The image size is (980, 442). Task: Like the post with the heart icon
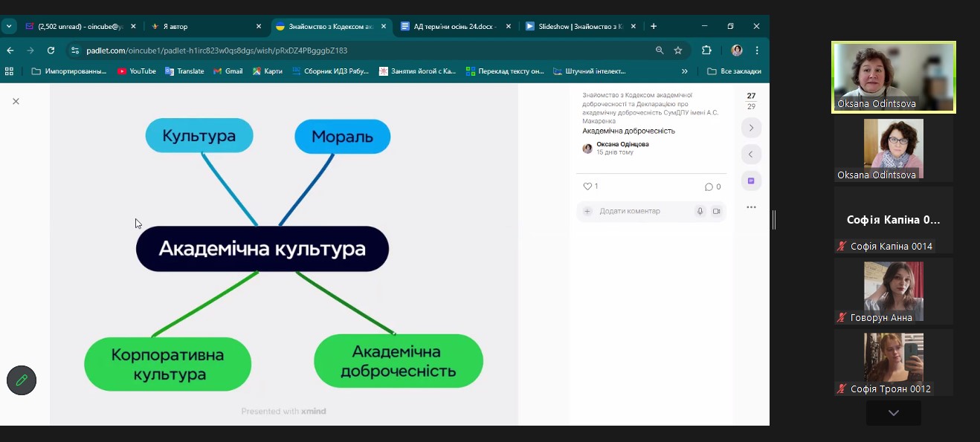coord(587,186)
